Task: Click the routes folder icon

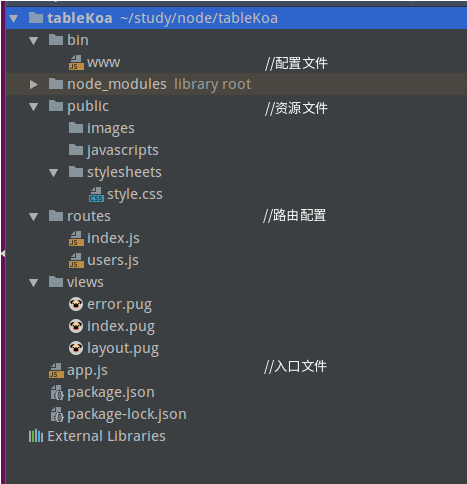Action: (56, 216)
